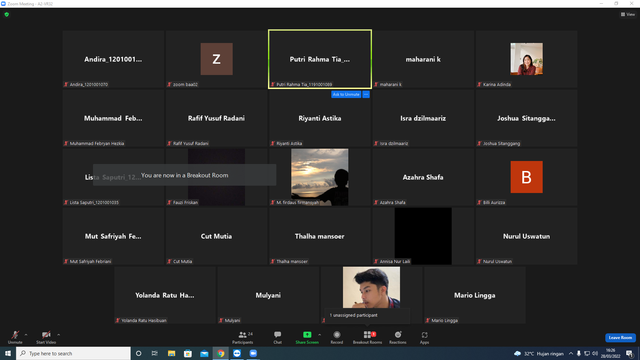Show hidden system tray icons
The height and width of the screenshot is (360, 640).
coord(571,353)
